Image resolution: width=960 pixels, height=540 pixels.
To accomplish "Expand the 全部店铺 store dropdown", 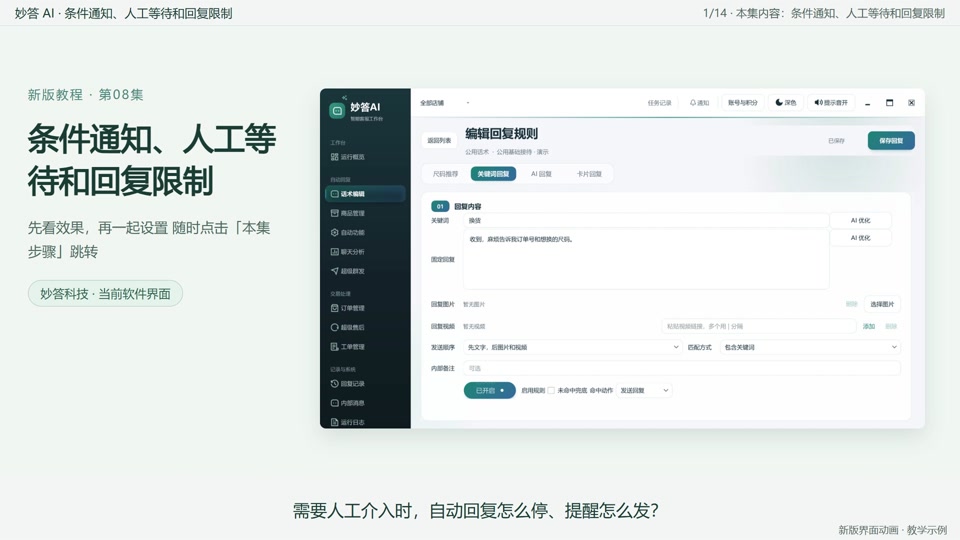I will [x=444, y=103].
